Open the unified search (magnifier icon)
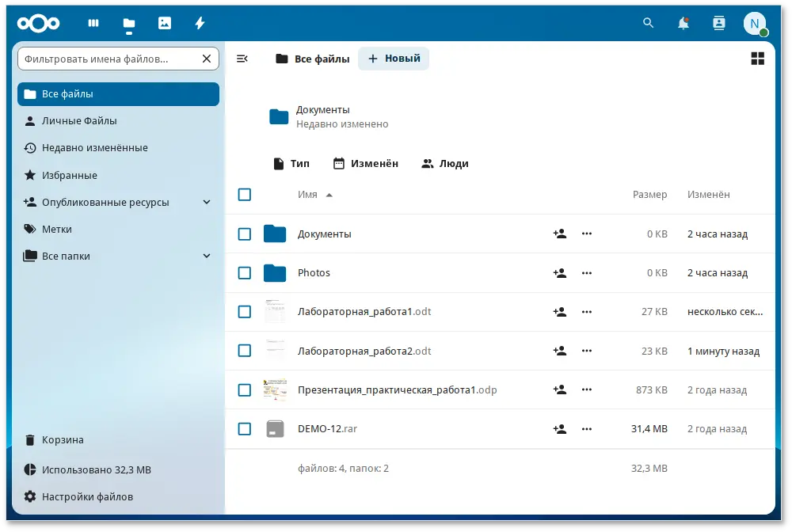792x532 pixels. pos(648,23)
